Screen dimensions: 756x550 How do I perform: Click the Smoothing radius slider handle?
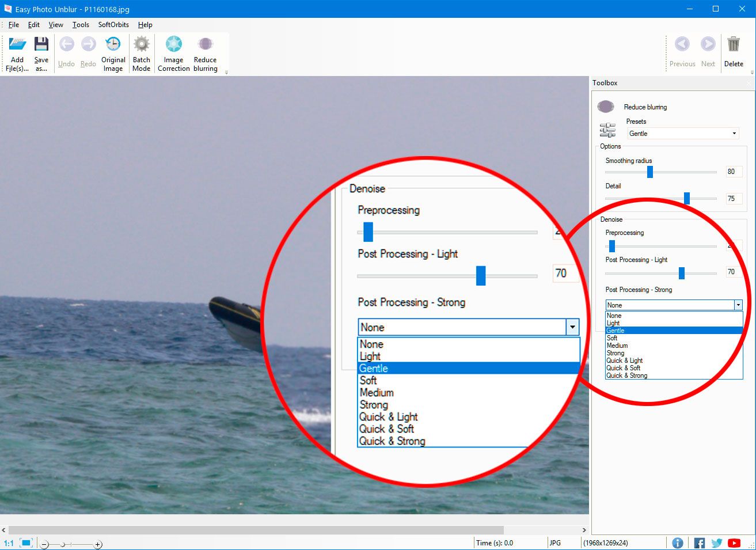[650, 172]
